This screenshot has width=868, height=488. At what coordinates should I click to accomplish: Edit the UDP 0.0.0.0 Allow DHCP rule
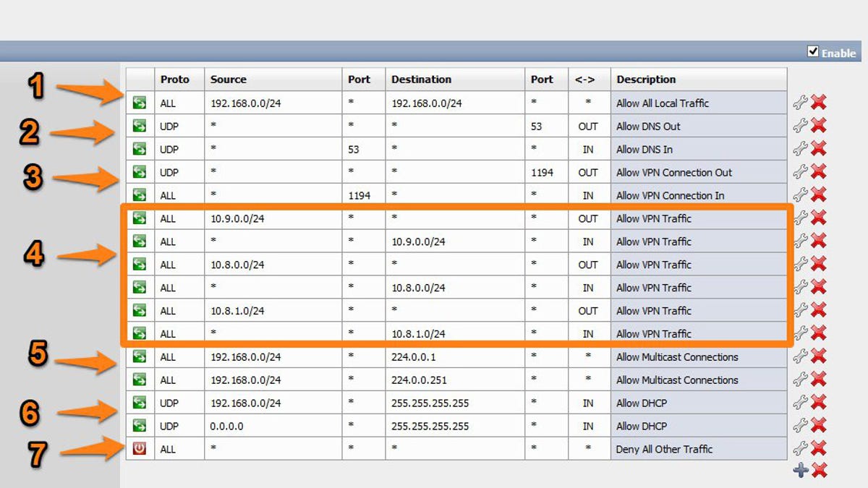[x=800, y=425]
